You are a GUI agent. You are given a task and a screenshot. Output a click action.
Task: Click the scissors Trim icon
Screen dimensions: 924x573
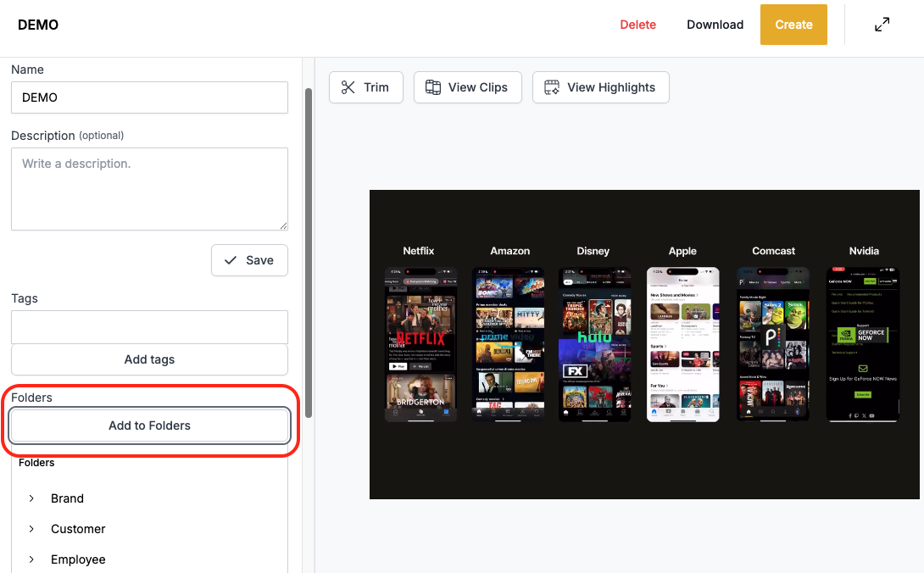[x=348, y=87]
